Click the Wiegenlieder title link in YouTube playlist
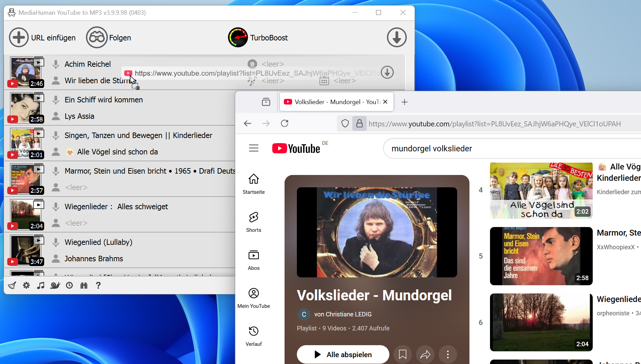641x364 pixels. (x=619, y=299)
